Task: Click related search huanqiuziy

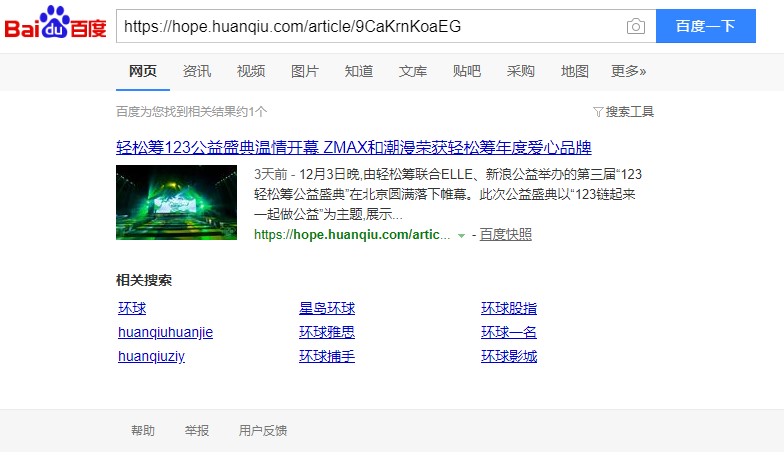Action: pos(152,356)
